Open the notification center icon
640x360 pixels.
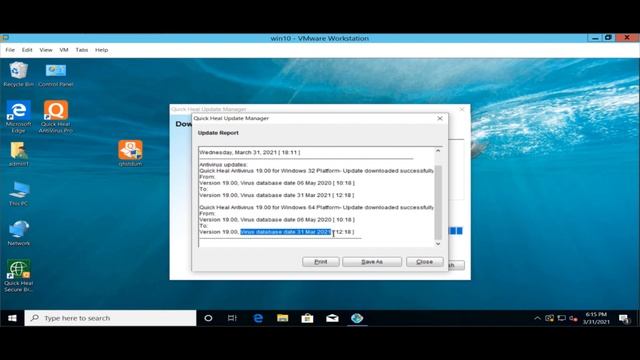(624, 318)
